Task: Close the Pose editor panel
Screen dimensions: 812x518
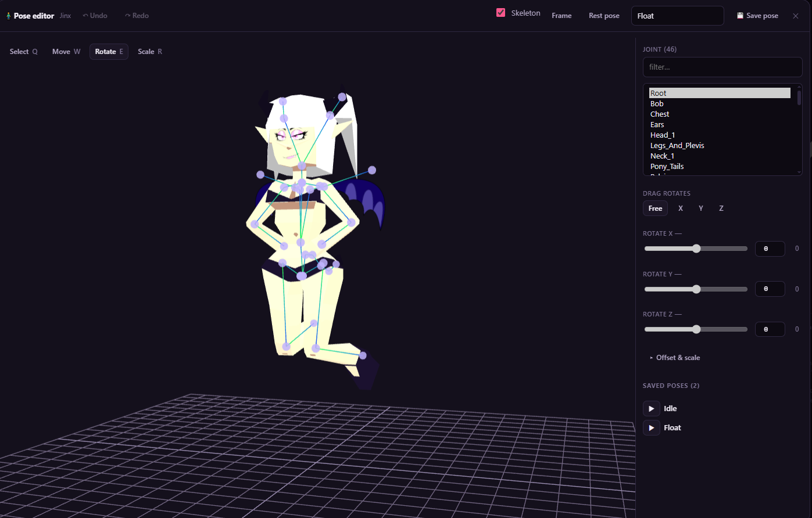Action: coord(796,16)
